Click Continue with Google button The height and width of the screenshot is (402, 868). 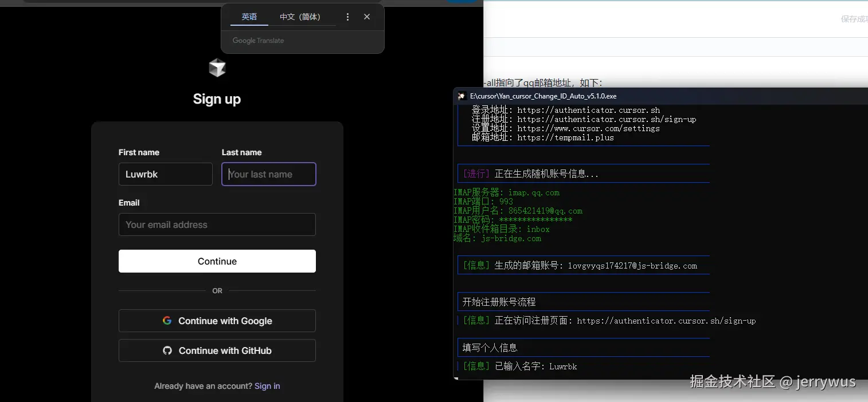pyautogui.click(x=217, y=321)
